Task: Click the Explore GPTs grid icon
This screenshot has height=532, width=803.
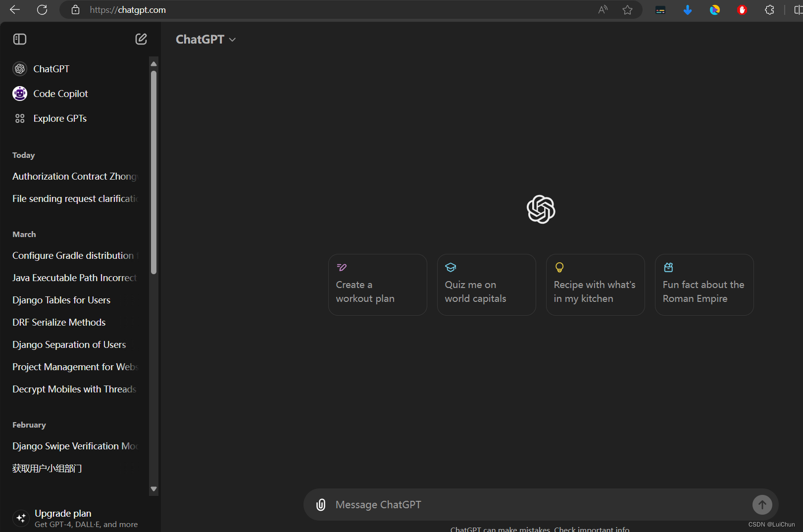Action: tap(20, 118)
